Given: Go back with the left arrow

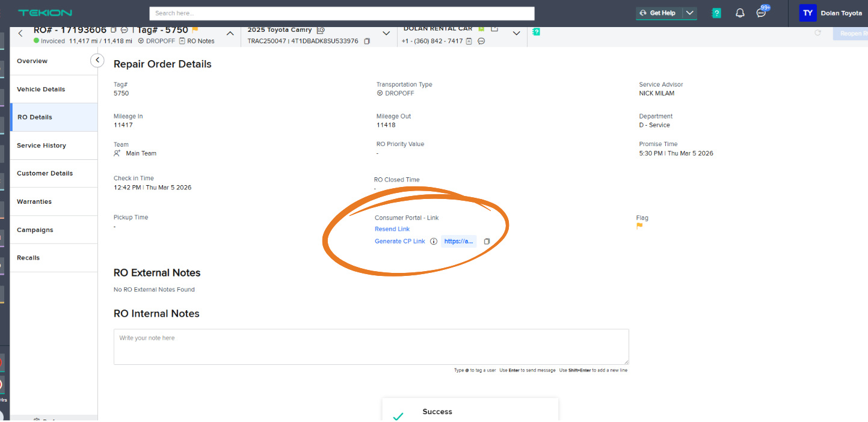Looking at the screenshot, I should pyautogui.click(x=20, y=33).
